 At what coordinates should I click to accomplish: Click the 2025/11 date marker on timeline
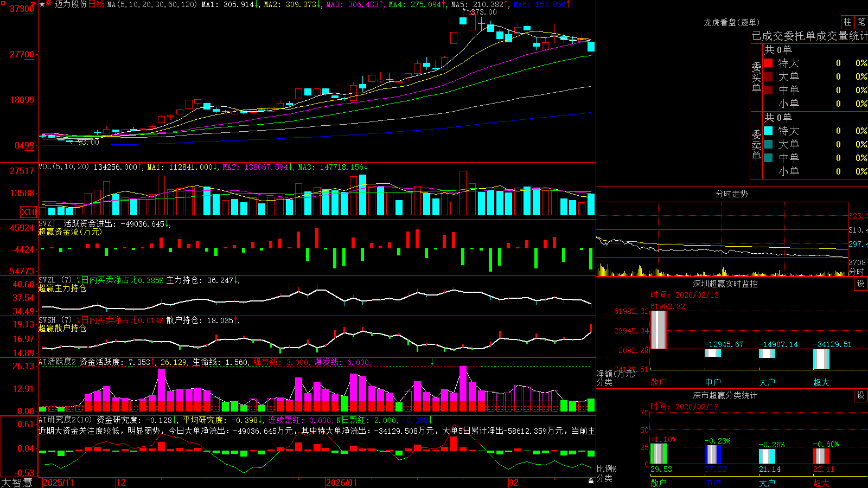click(x=58, y=483)
